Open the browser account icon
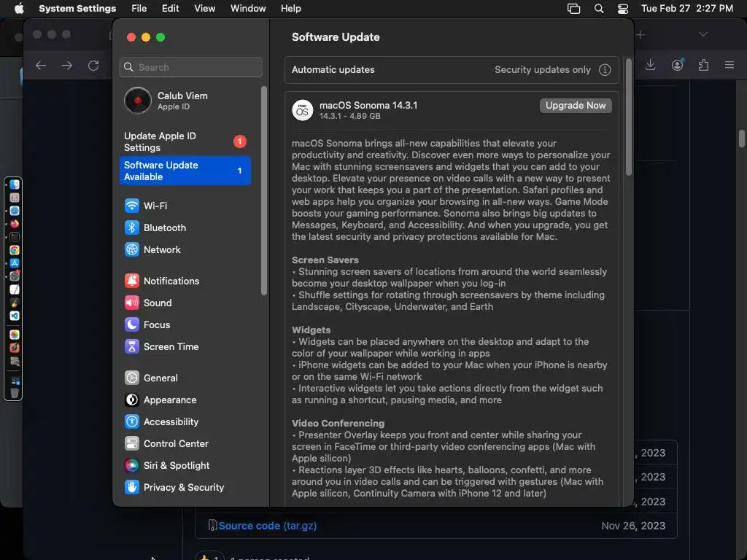 pyautogui.click(x=677, y=65)
